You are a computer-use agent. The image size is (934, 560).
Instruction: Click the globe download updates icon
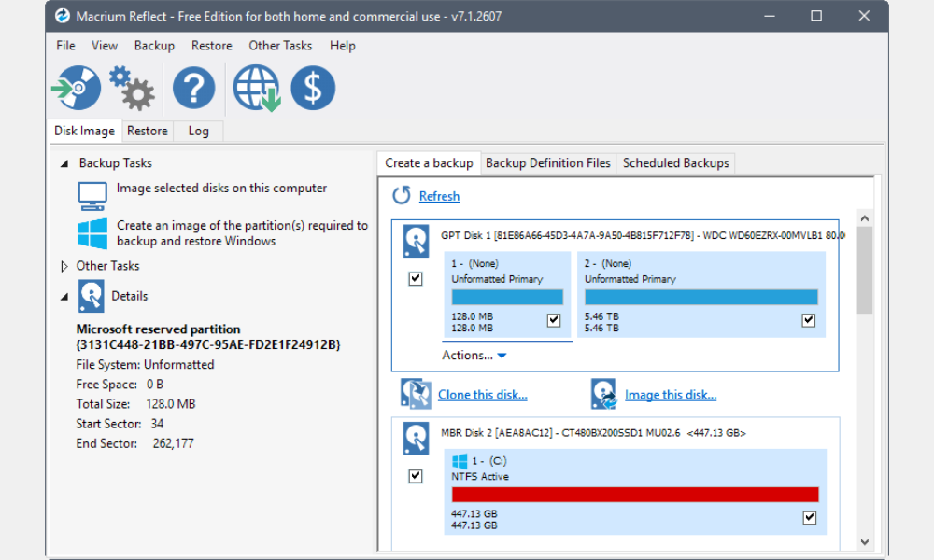pos(257,88)
